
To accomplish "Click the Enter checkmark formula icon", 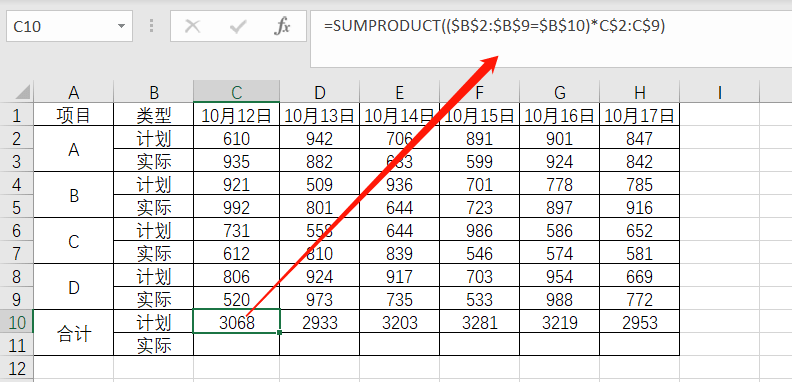I will tap(237, 26).
